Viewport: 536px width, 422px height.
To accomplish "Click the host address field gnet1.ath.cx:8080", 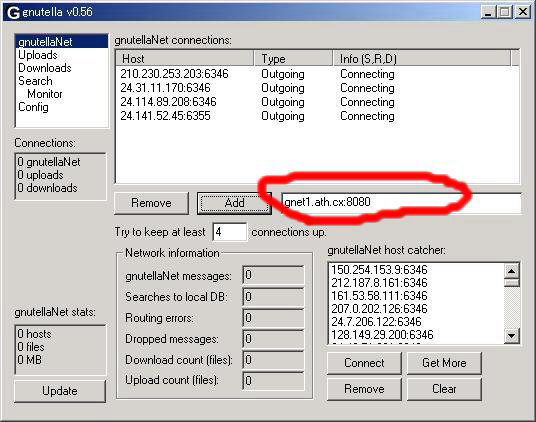I will 401,202.
